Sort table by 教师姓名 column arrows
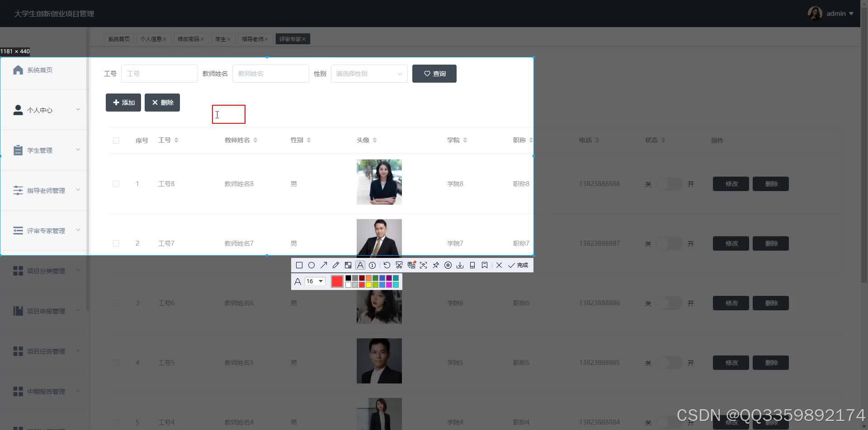This screenshot has width=868, height=430. click(x=255, y=140)
